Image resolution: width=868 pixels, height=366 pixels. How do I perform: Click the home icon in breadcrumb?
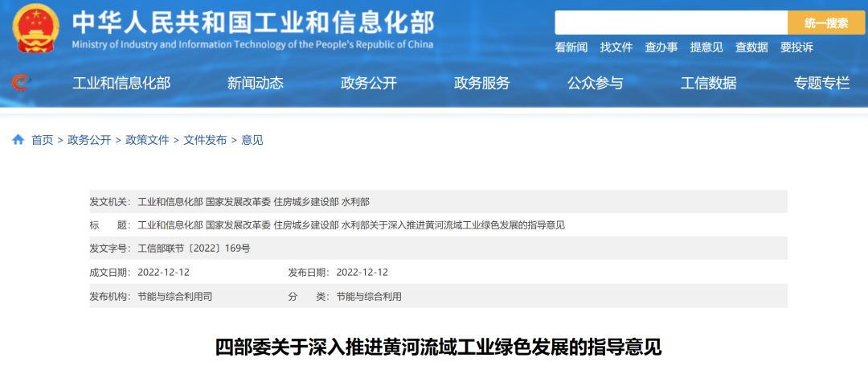coord(18,140)
